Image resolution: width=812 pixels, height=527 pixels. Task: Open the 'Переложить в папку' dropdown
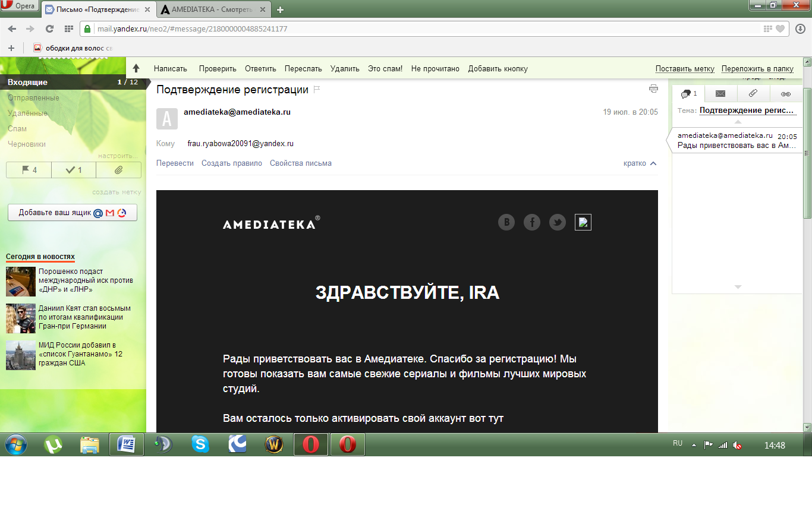pyautogui.click(x=757, y=69)
